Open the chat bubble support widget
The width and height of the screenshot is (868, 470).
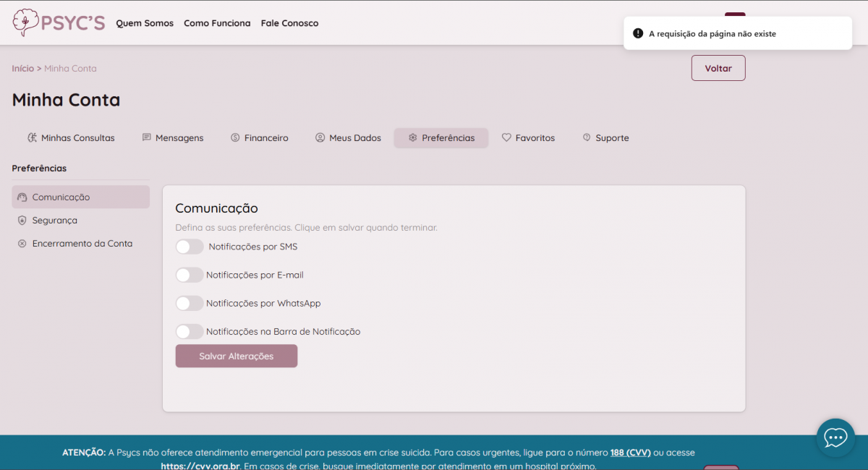pyautogui.click(x=835, y=437)
